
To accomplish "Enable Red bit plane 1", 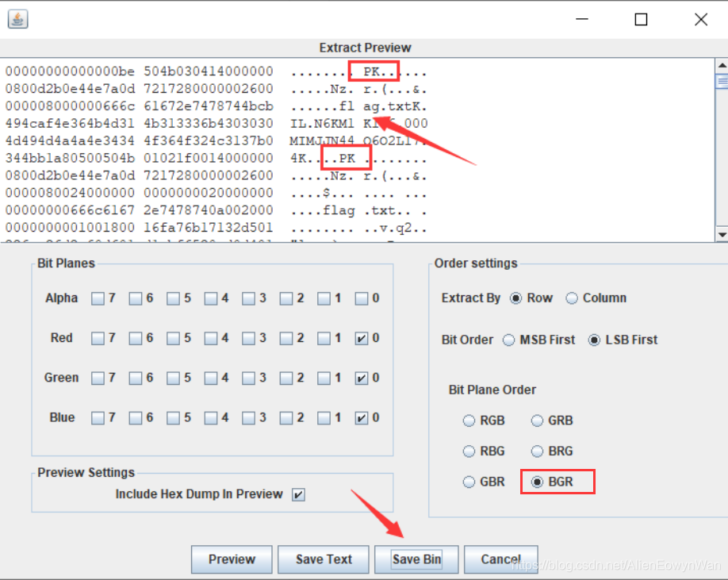I will coord(324,338).
